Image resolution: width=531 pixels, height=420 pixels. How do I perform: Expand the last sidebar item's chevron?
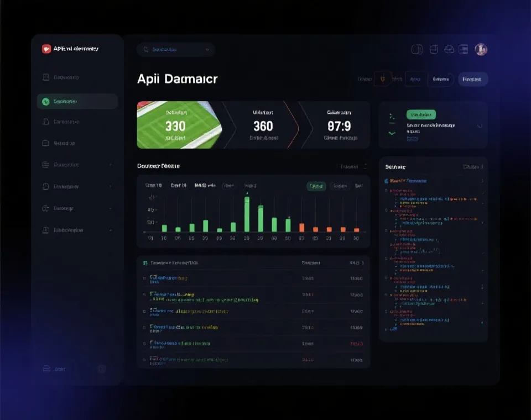pyautogui.click(x=111, y=230)
